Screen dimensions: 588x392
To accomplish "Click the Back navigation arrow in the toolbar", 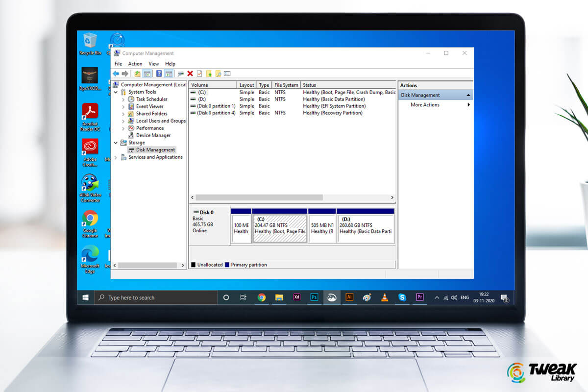I will [117, 73].
